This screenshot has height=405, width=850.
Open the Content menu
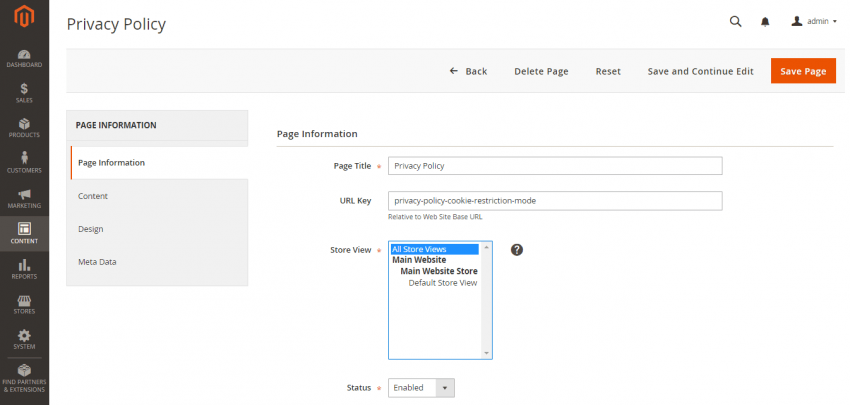point(24,234)
